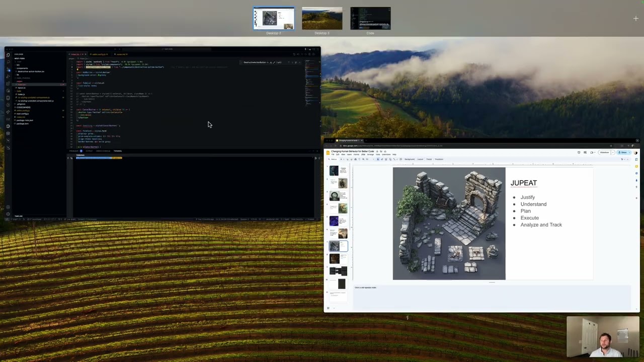The width and height of the screenshot is (644, 362).
Task: Open CODEOWNERS file in VS Code explorer
Action: tap(24, 107)
